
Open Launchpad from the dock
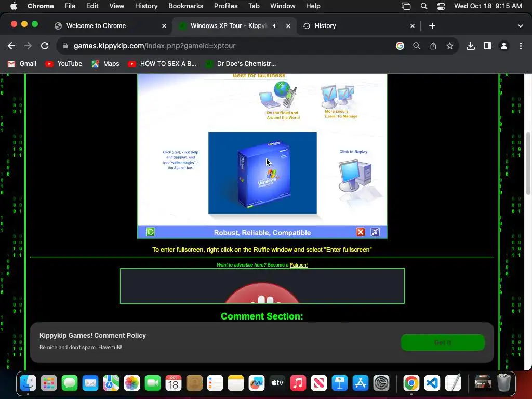coord(49,383)
